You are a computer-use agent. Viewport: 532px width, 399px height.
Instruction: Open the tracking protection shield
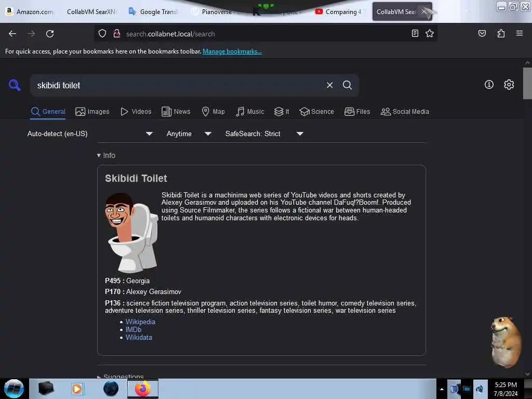[x=102, y=34]
